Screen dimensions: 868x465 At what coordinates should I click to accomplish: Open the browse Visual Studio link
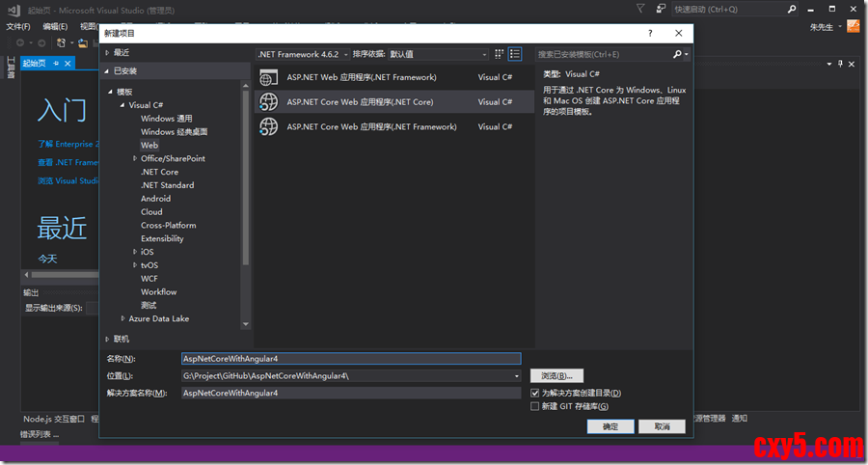68,180
